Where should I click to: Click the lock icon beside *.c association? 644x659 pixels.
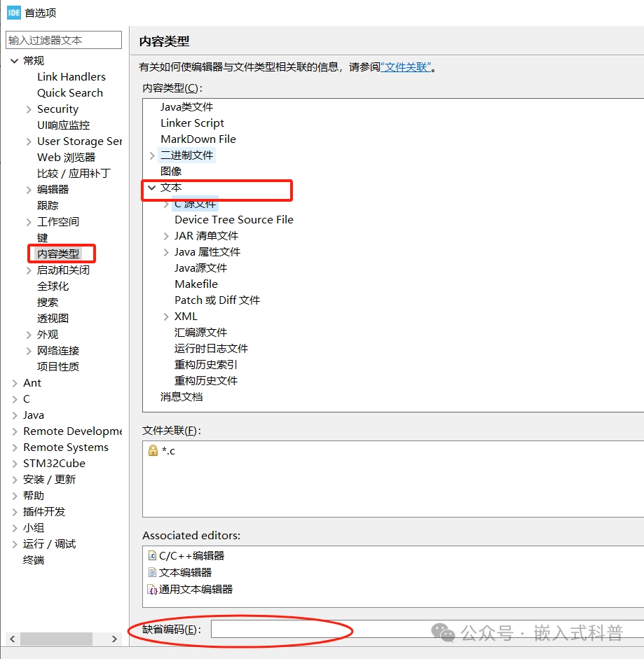(x=153, y=452)
